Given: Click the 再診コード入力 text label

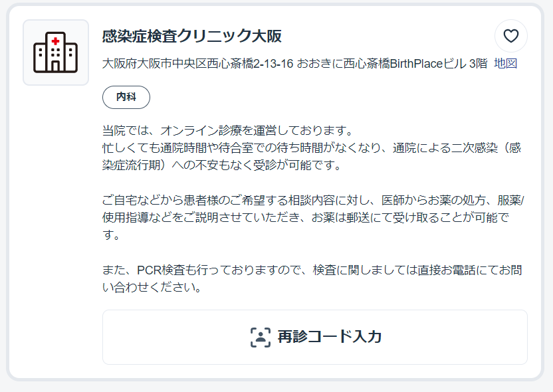Looking at the screenshot, I should pyautogui.click(x=330, y=337).
